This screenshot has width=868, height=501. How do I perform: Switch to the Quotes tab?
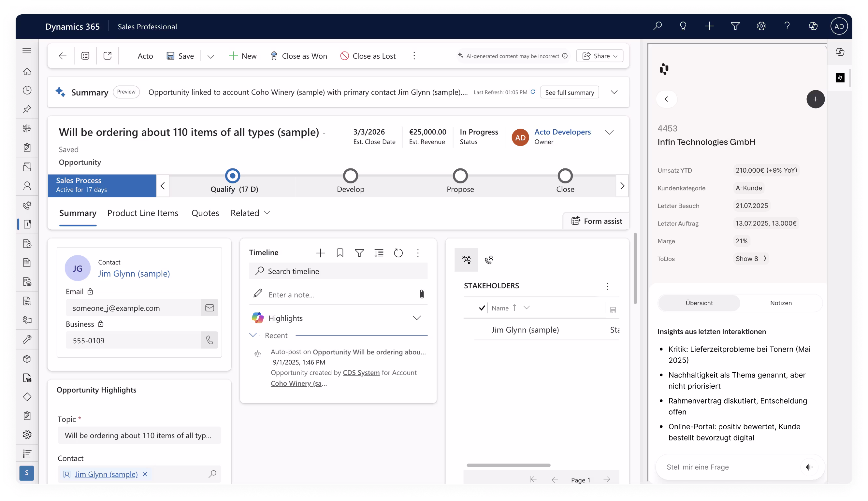click(205, 213)
